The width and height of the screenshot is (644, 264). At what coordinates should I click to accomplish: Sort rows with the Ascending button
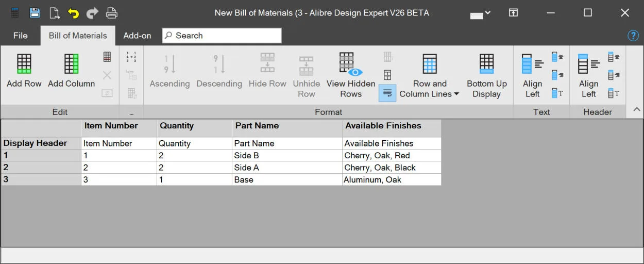click(170, 71)
